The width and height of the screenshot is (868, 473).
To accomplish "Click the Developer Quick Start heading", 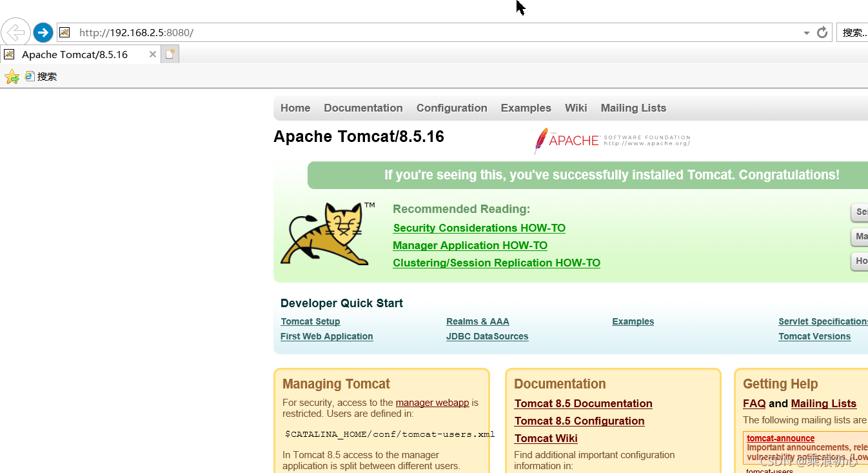I will [342, 303].
